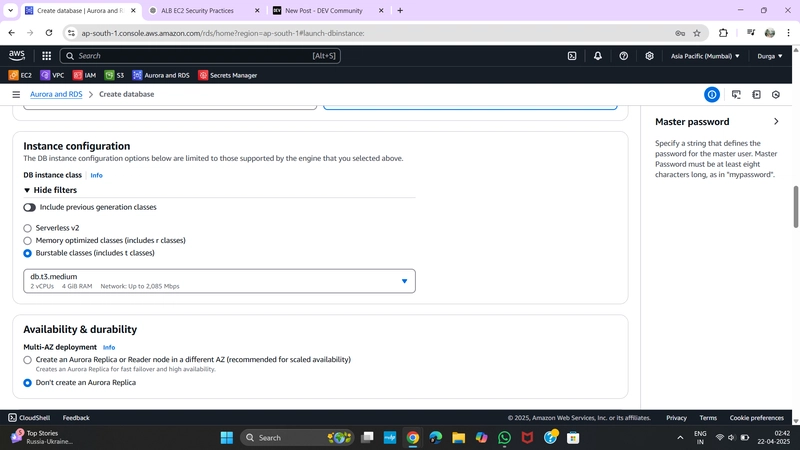The image size is (800, 450).
Task: Open the Asia Pacific (Mumbai) region selector
Action: point(705,56)
